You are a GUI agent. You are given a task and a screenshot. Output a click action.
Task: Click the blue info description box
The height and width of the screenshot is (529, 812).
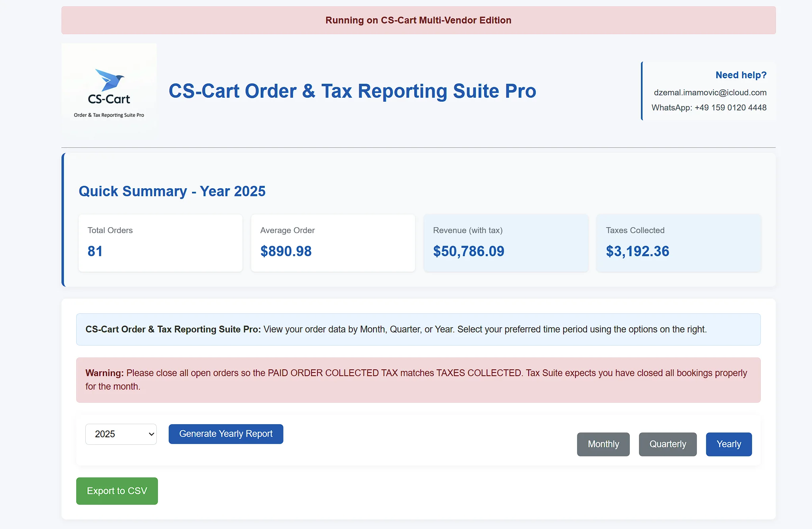pyautogui.click(x=418, y=329)
